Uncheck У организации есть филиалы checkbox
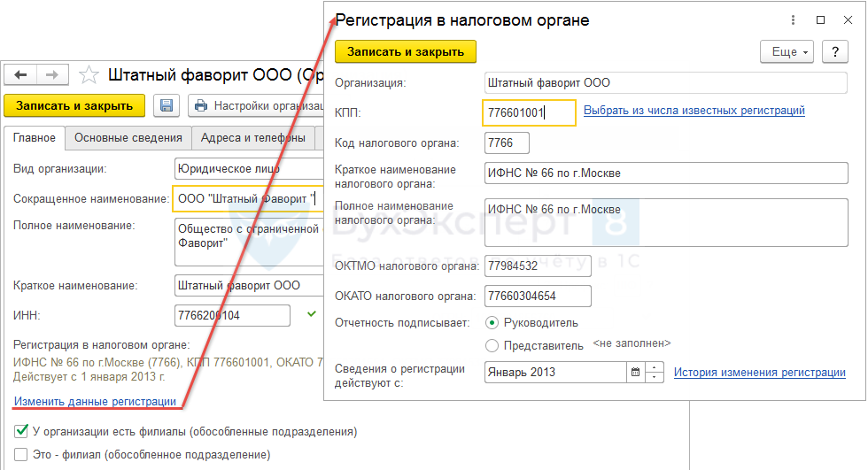868x470 pixels. [21, 432]
